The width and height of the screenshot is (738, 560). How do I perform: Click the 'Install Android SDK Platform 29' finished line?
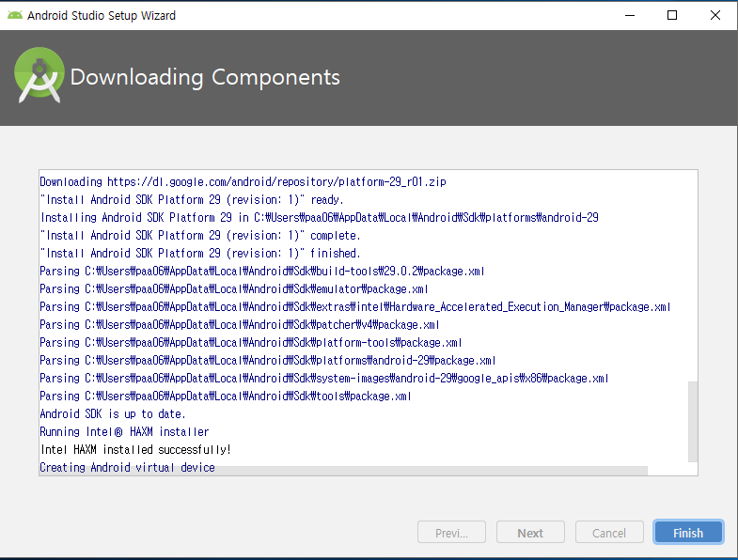[x=200, y=254]
